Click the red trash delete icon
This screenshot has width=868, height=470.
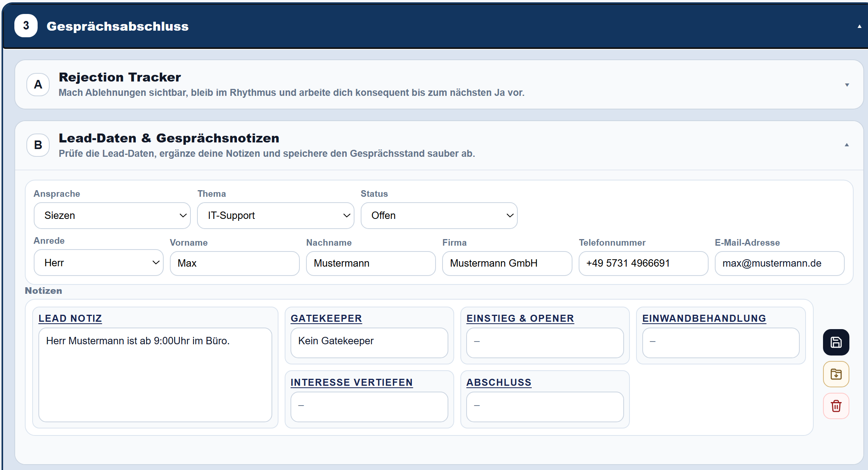coord(836,406)
